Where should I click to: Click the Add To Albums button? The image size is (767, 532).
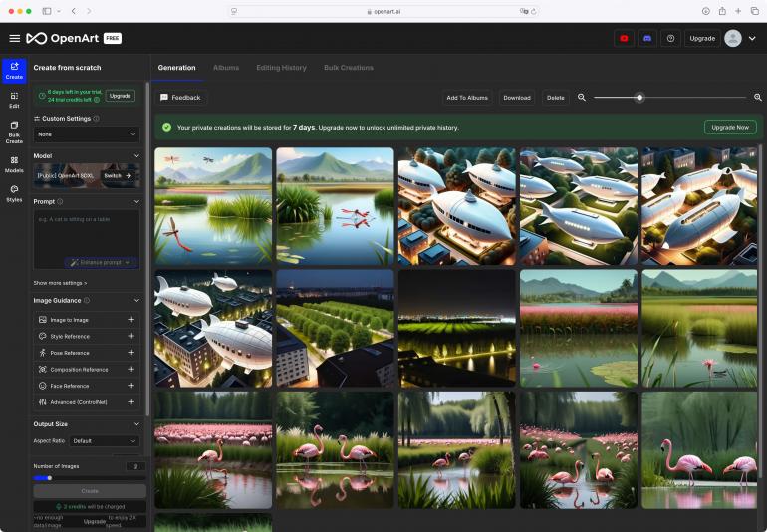point(466,98)
